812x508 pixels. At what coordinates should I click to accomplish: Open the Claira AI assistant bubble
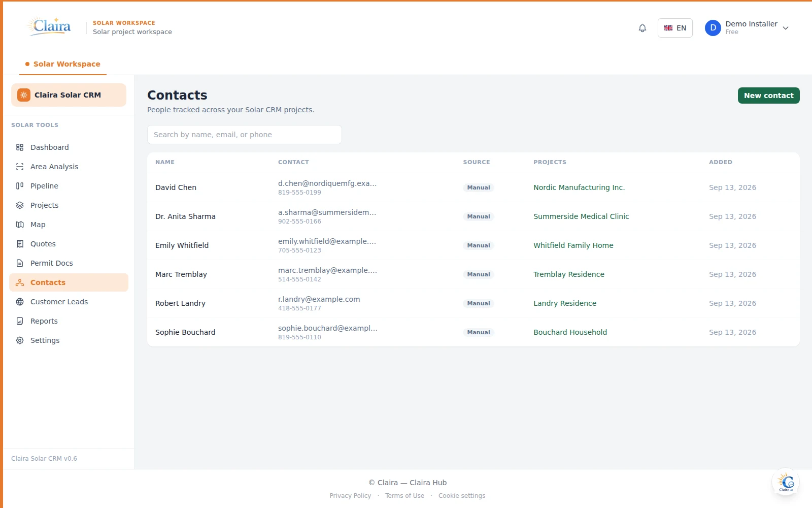[x=786, y=482]
